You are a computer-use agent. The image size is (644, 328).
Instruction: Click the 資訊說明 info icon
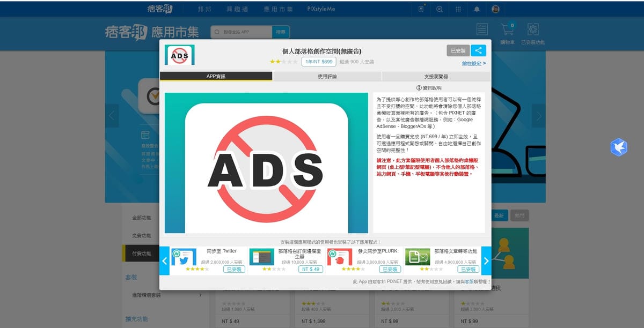[x=419, y=88]
